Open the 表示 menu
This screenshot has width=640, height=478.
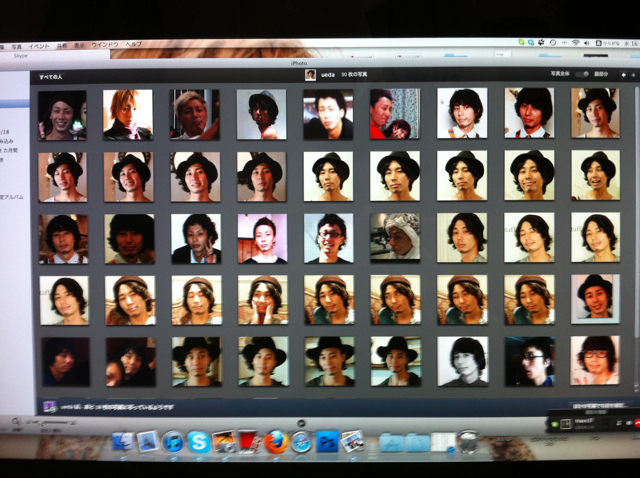(x=79, y=46)
